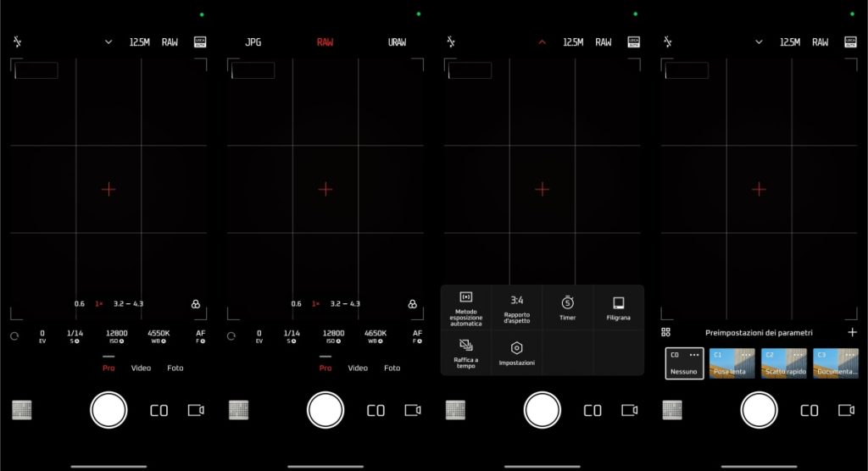Select 0.6 zoom in the 4550K screen

[80, 304]
